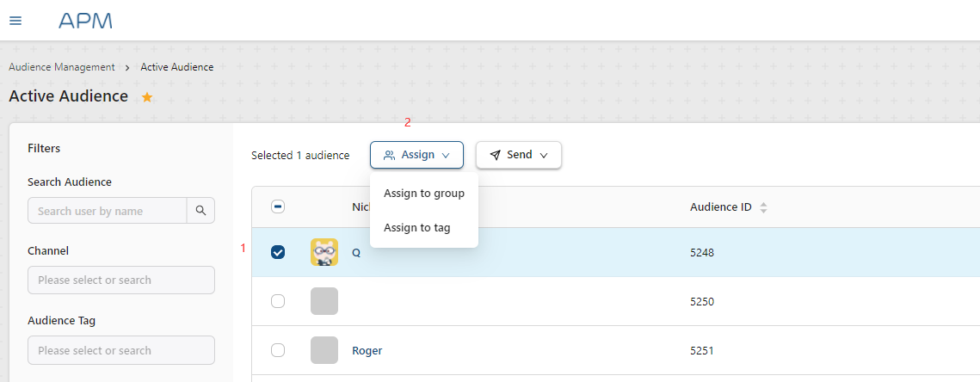Open the Audience Tag select dropdown
This screenshot has height=382, width=980.
pos(120,350)
